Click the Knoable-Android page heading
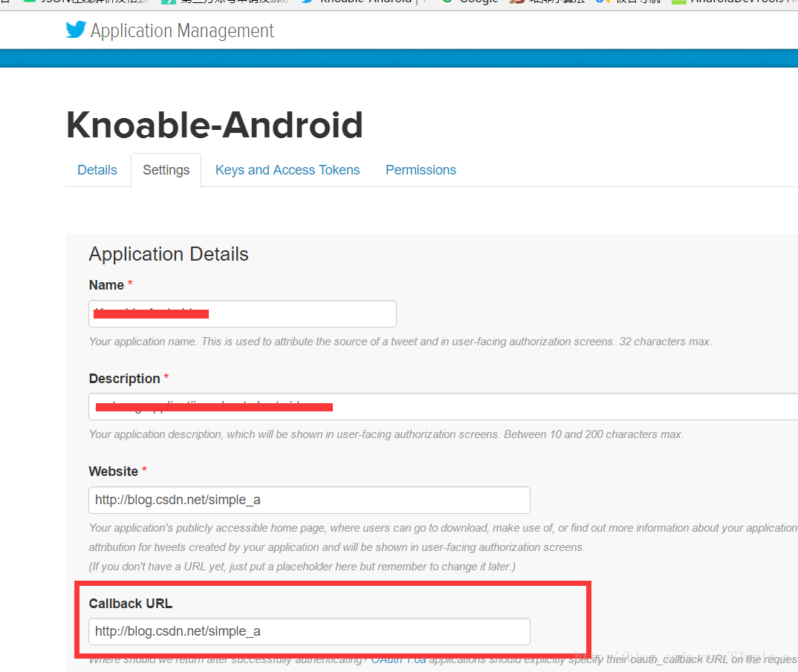 (x=214, y=125)
